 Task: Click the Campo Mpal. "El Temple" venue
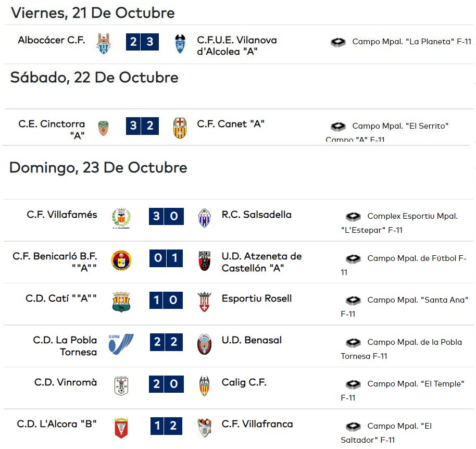[403, 391]
